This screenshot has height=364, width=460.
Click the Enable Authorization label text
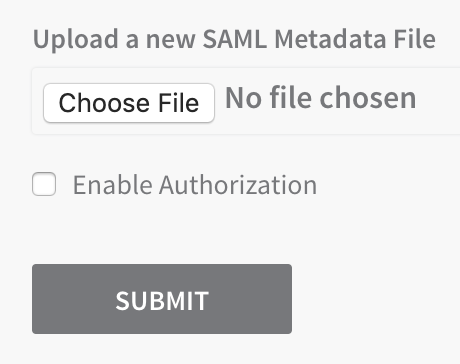tap(195, 185)
